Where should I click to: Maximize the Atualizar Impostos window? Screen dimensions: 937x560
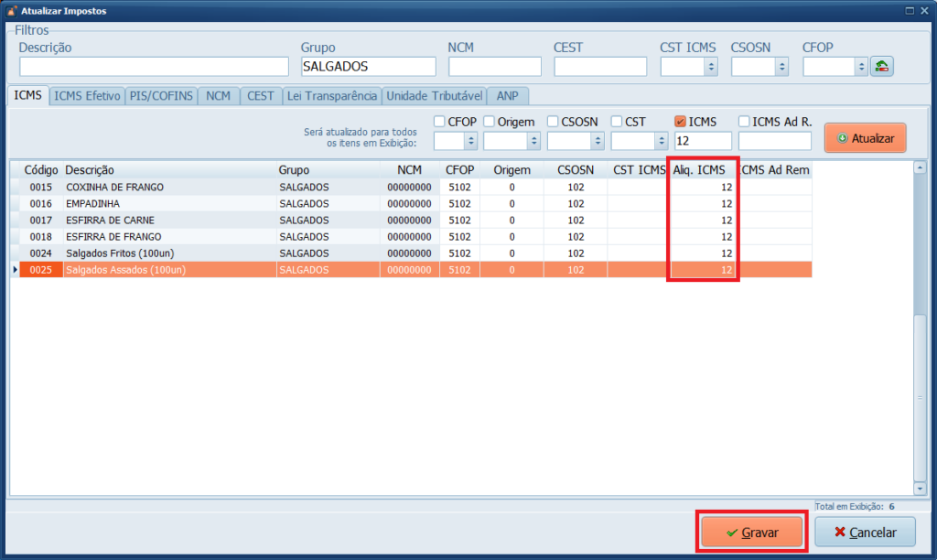pos(909,11)
